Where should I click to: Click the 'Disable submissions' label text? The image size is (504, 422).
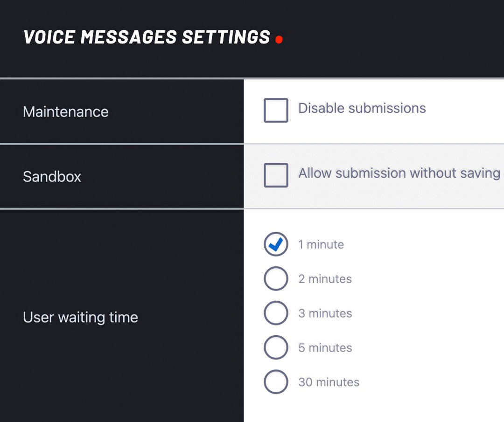[362, 108]
